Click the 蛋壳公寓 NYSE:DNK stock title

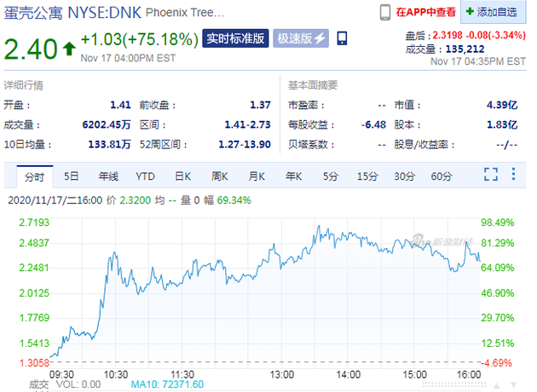[x=72, y=13]
